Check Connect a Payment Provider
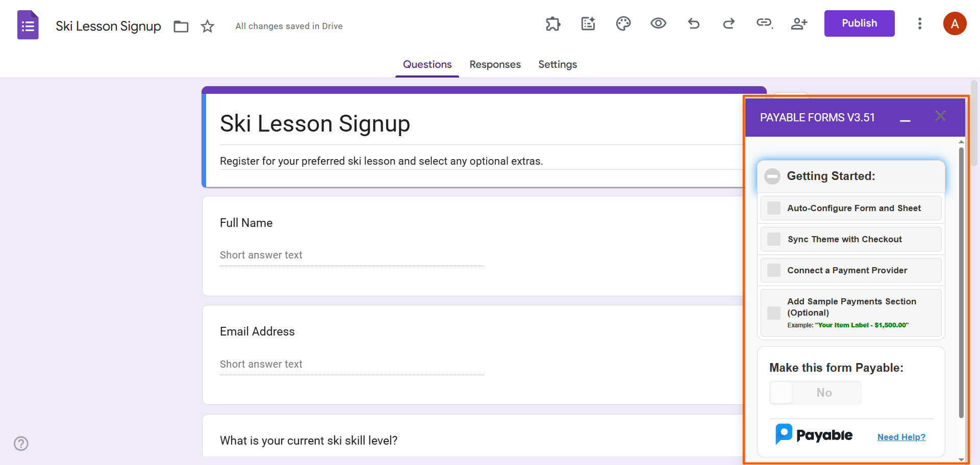Screen dimensions: 980x465 point(773,270)
